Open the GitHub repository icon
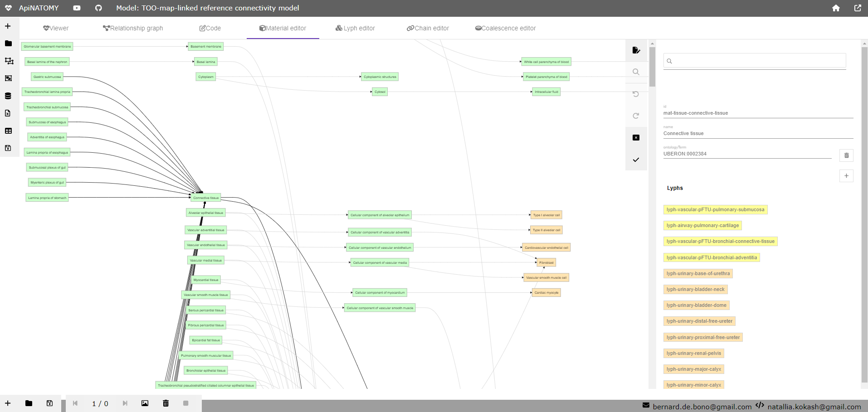This screenshot has height=412, width=868. (x=98, y=8)
